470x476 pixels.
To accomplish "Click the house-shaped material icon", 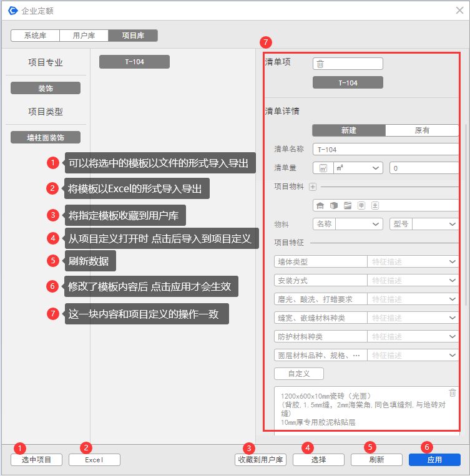I will (x=320, y=205).
